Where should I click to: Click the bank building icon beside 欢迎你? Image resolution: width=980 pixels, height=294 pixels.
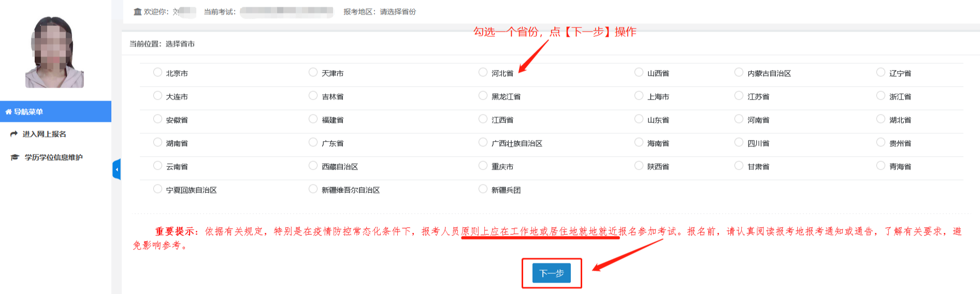point(137,11)
